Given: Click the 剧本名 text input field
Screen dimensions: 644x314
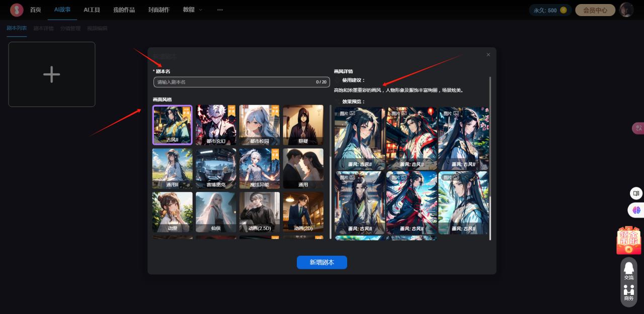Looking at the screenshot, I should point(234,82).
